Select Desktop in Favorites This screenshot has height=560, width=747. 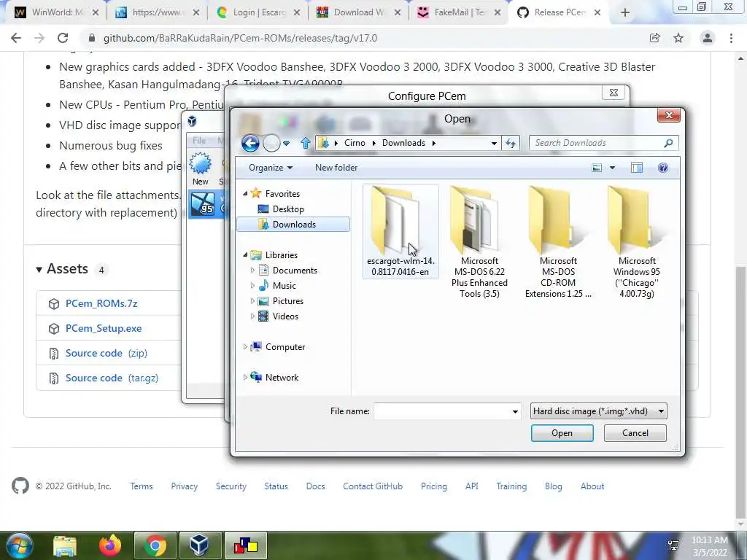coord(287,209)
